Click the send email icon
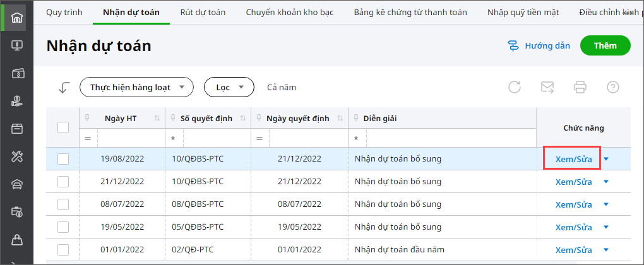This screenshot has height=265, width=644. tap(547, 88)
